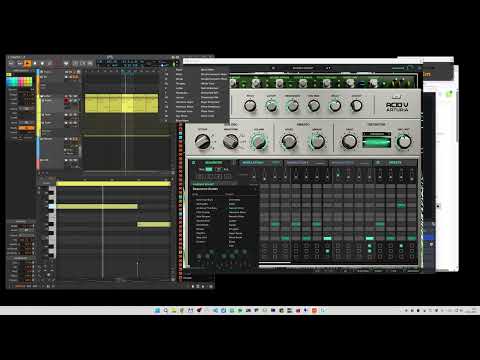Click the Cutoff knob on Acid V
This screenshot has height=360, width=480.
click(271, 106)
